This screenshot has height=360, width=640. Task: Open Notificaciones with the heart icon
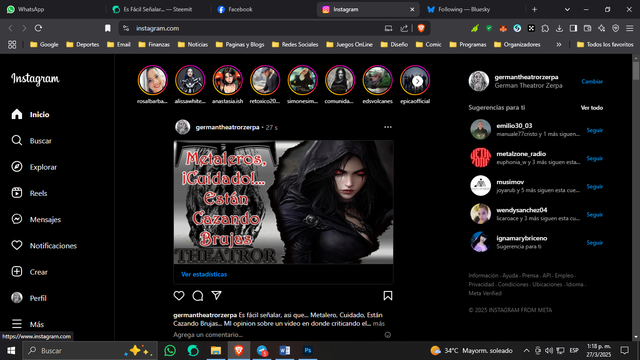tap(44, 245)
